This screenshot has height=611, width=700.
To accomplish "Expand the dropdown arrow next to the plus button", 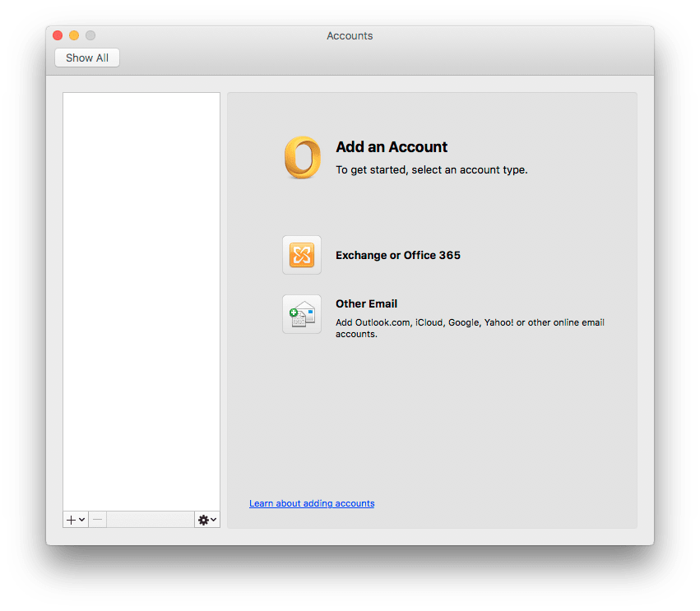I will [81, 520].
